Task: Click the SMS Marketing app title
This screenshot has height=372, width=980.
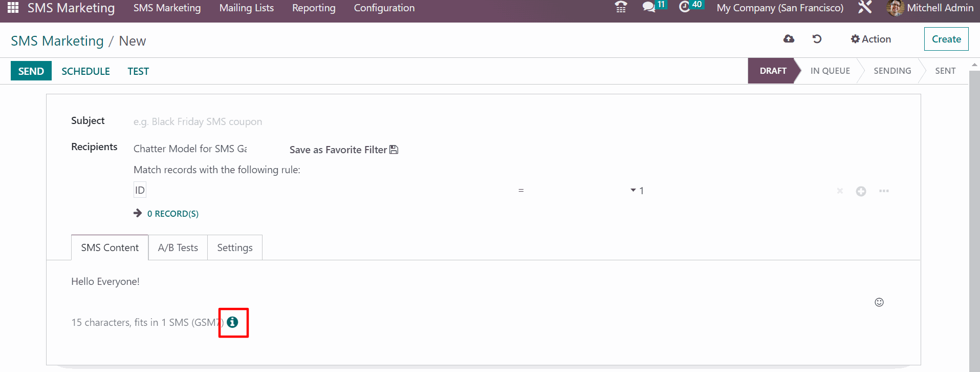Action: tap(71, 8)
